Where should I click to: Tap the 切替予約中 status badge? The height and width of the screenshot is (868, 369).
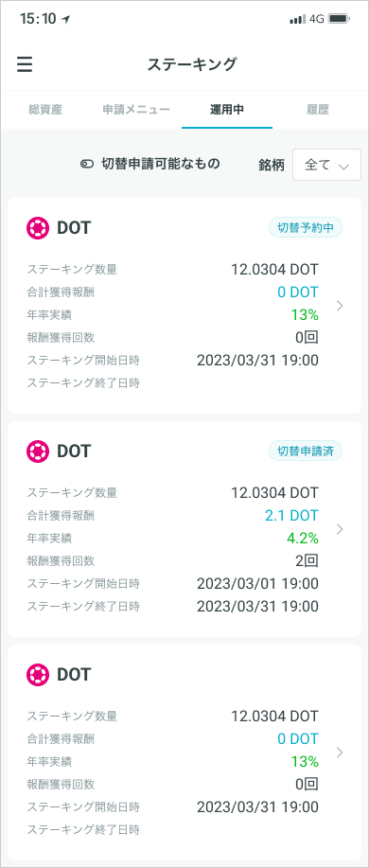coord(306,227)
